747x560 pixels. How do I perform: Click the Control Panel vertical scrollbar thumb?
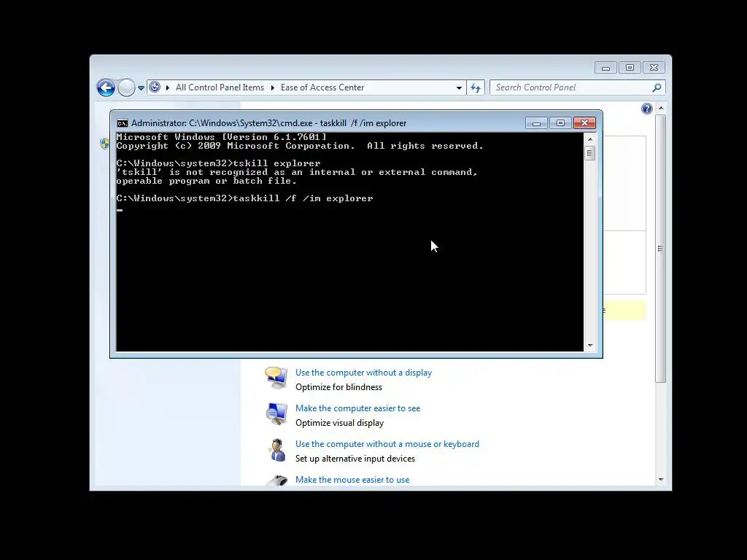661,248
